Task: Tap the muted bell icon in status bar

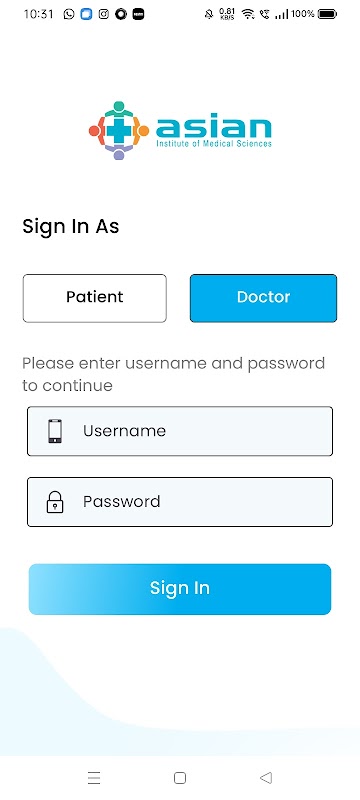Action: (209, 14)
